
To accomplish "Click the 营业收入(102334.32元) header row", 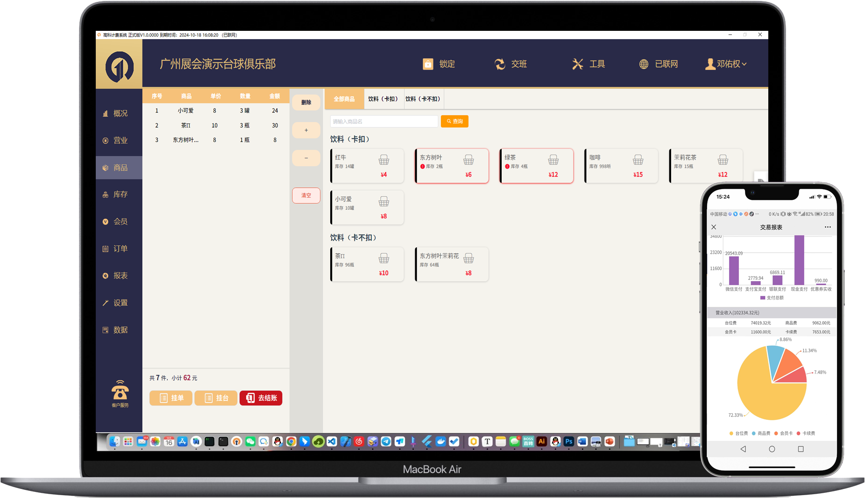I will (x=772, y=313).
